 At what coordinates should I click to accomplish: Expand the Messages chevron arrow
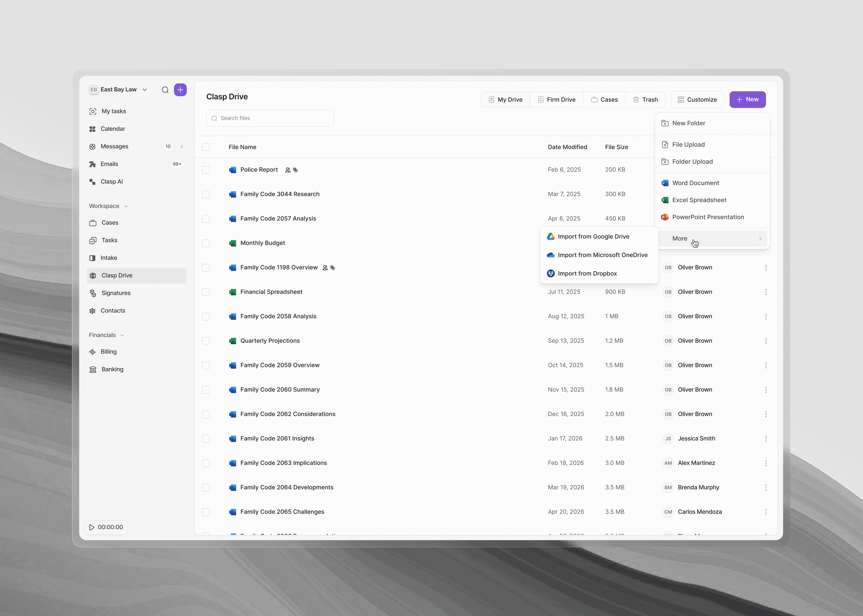click(x=182, y=146)
